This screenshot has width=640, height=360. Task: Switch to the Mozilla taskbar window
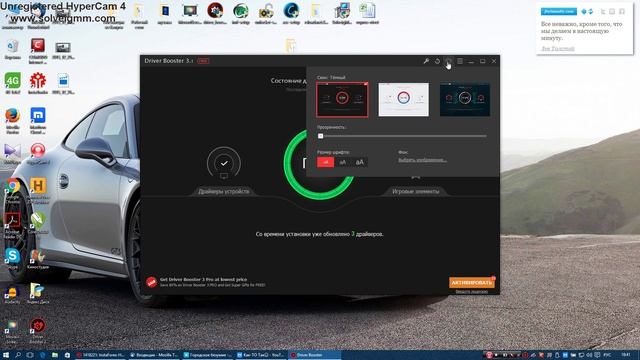coord(155,355)
